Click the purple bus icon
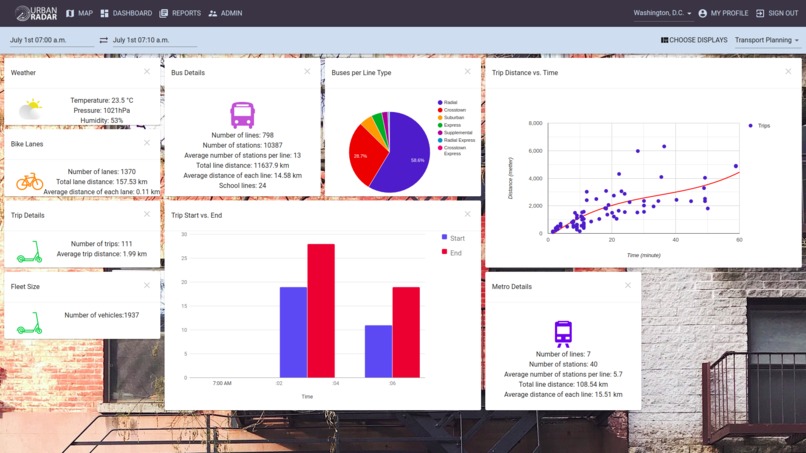806x453 pixels. 242,115
